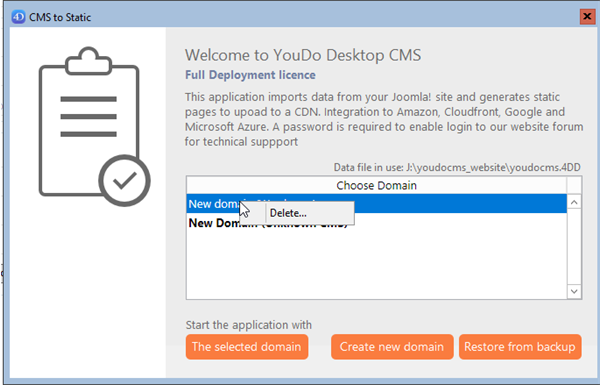Click the domain list scroll down arrow
This screenshot has width=600, height=385.
[x=574, y=291]
